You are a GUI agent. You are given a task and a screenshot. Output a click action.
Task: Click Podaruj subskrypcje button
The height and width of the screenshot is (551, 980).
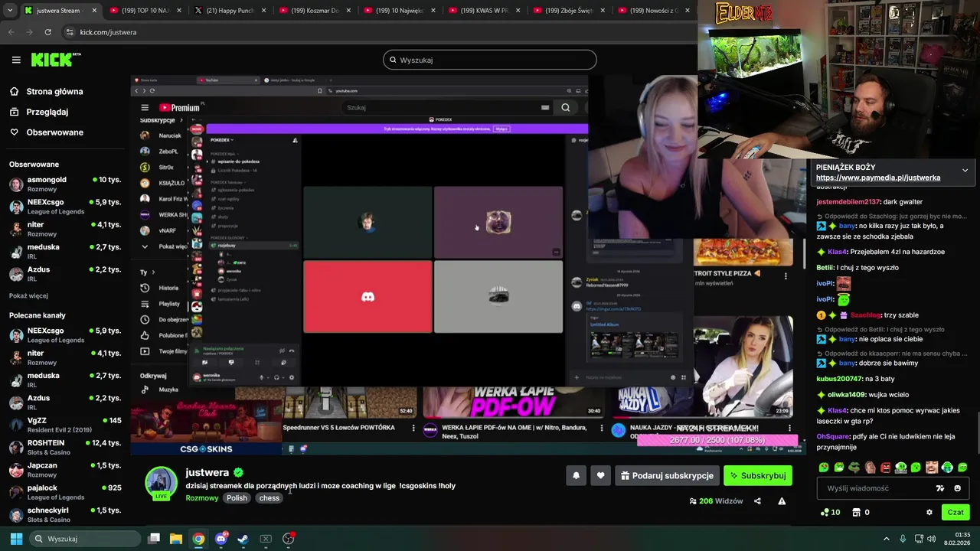pos(667,475)
